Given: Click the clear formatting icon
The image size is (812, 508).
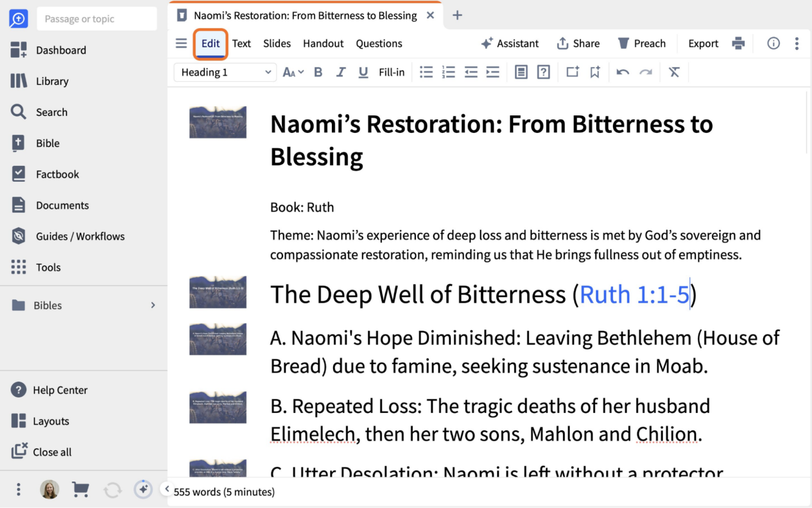Looking at the screenshot, I should (674, 72).
